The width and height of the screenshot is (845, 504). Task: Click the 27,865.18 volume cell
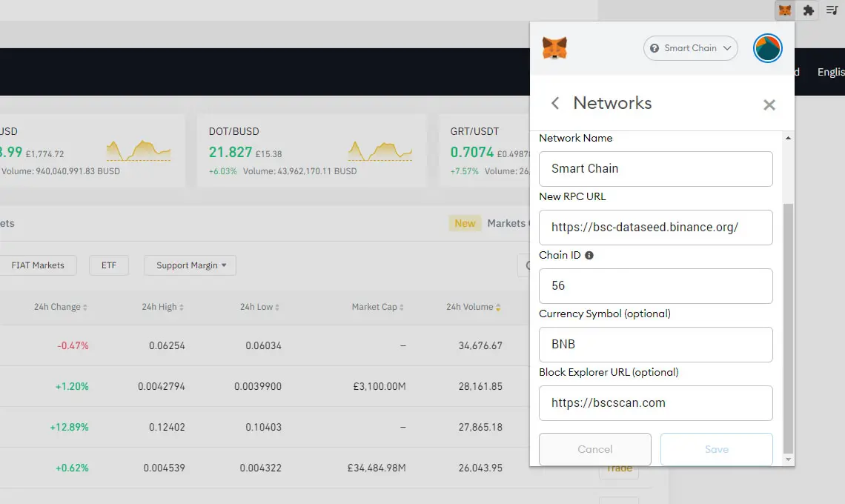pos(480,427)
